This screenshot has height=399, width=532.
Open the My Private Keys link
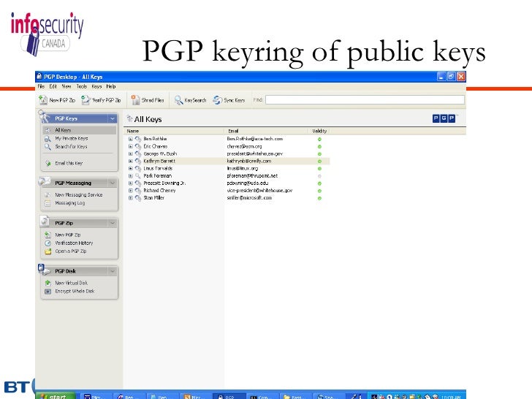(x=72, y=138)
